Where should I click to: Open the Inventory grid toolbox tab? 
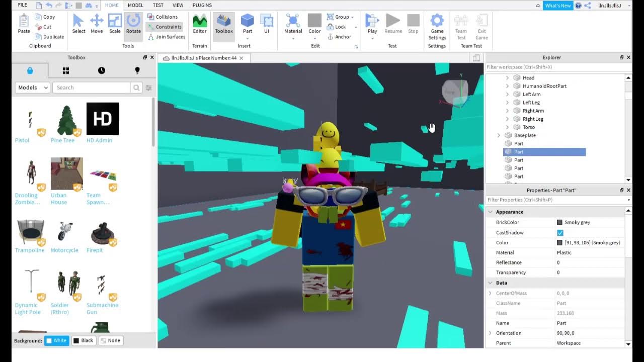coord(65,70)
